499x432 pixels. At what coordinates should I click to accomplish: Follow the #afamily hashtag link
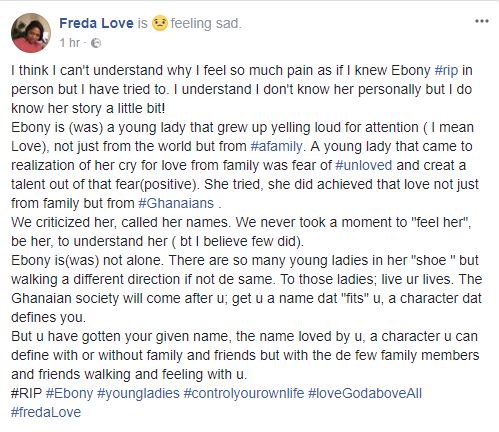point(276,146)
